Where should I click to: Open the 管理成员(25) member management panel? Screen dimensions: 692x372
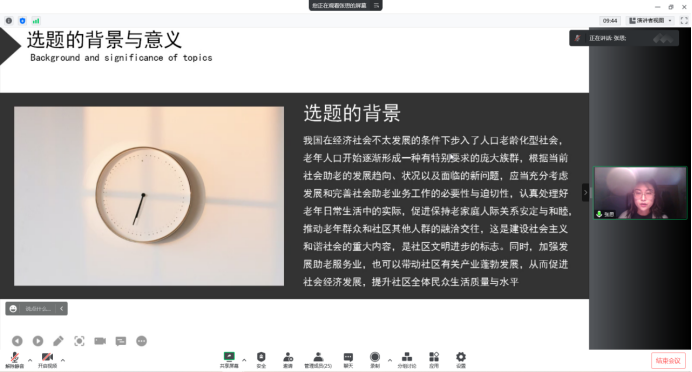point(318,360)
